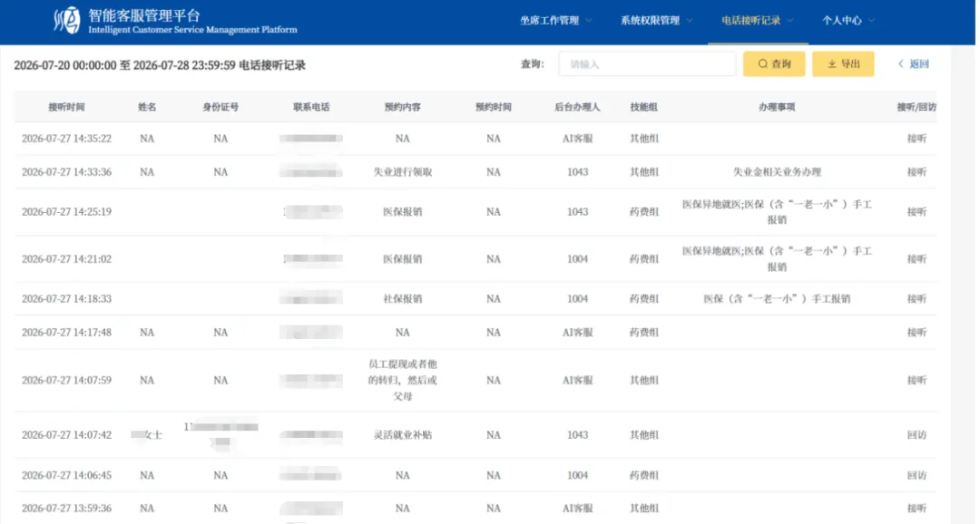Click the blurred phone number in 14:33:36 row
980x524 pixels.
(311, 171)
